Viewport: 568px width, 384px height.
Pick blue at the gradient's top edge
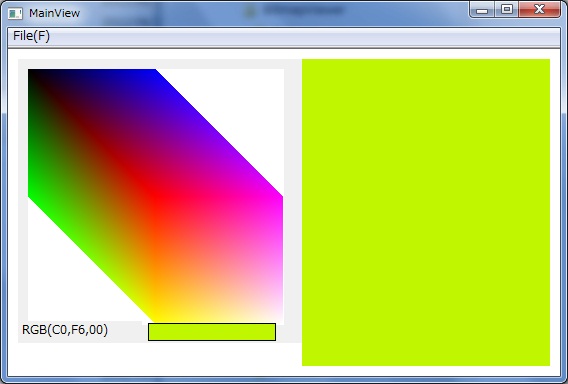pos(153,72)
